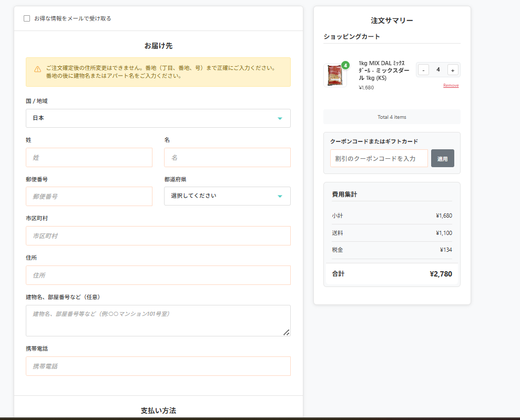Open the 都道府県 prefecture selector showing 選択してください

click(227, 196)
